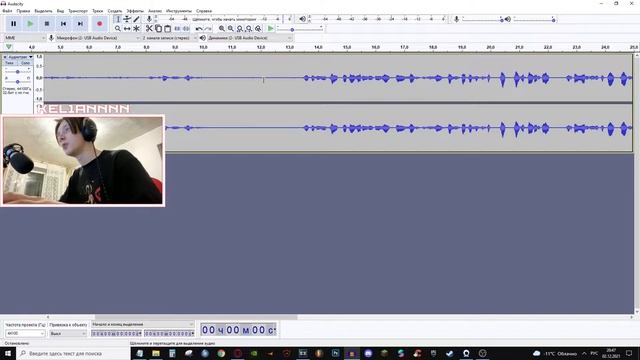Click the Copy icon
This screenshot has width=640, height=360.
tap(158, 29)
